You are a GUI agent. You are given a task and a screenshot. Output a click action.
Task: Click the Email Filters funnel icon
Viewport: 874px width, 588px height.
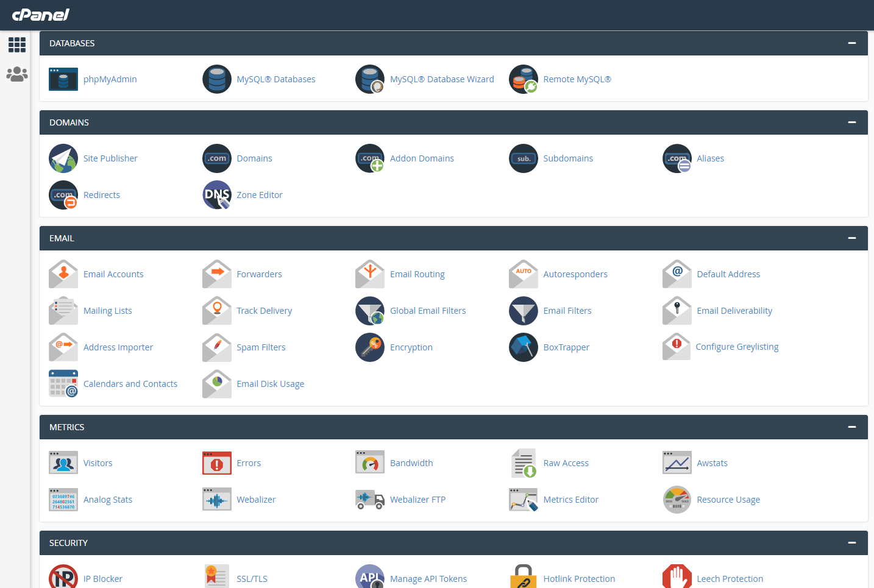click(x=524, y=311)
